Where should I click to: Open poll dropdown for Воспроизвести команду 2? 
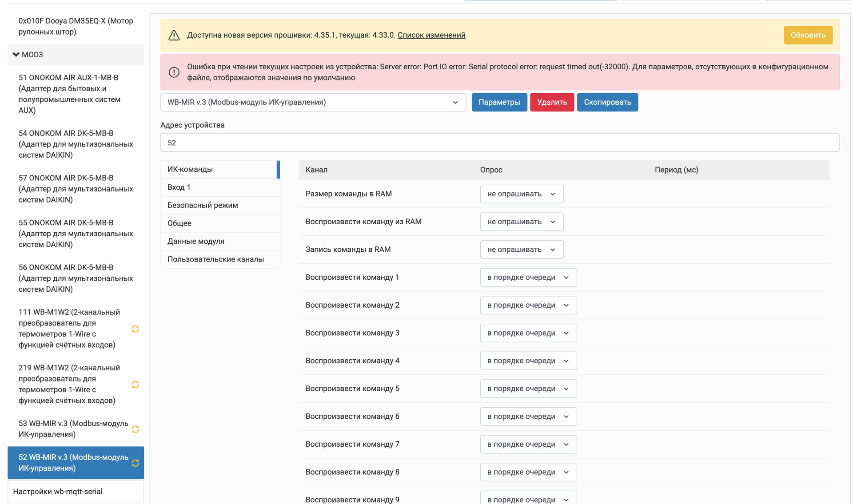528,305
